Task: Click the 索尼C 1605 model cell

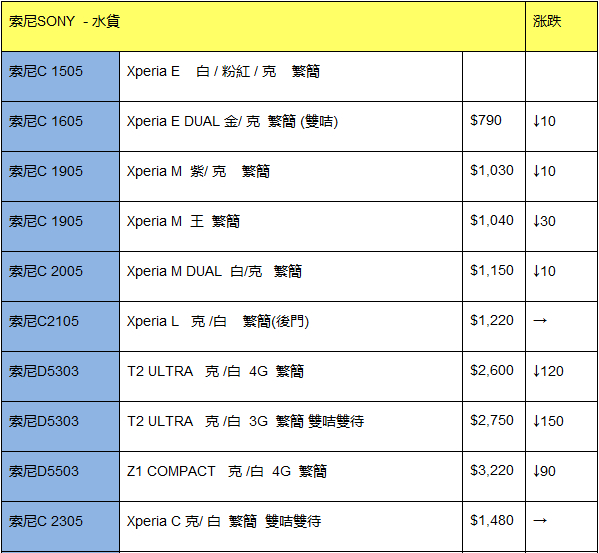Action: tap(60, 126)
